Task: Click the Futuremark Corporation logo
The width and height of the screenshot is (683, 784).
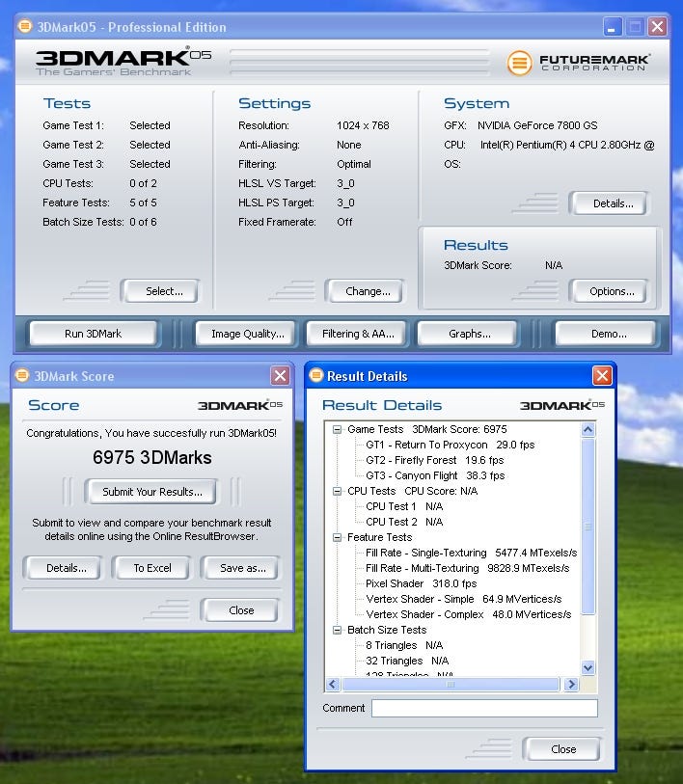Action: pos(579,63)
